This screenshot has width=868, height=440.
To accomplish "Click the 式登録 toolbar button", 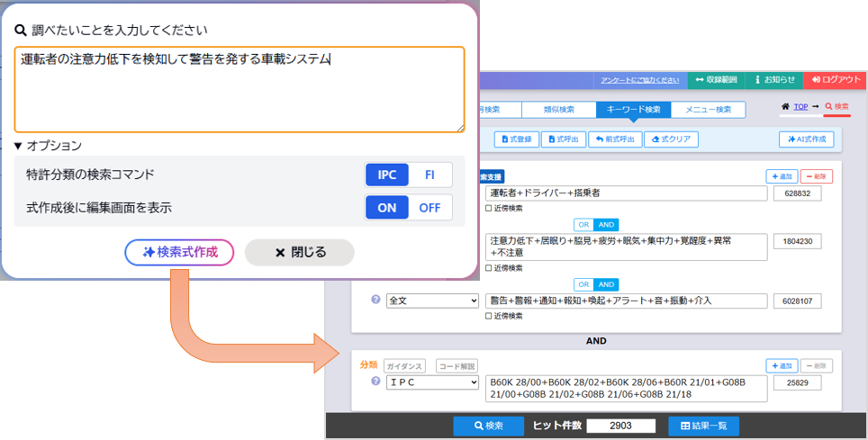I will tap(517, 139).
